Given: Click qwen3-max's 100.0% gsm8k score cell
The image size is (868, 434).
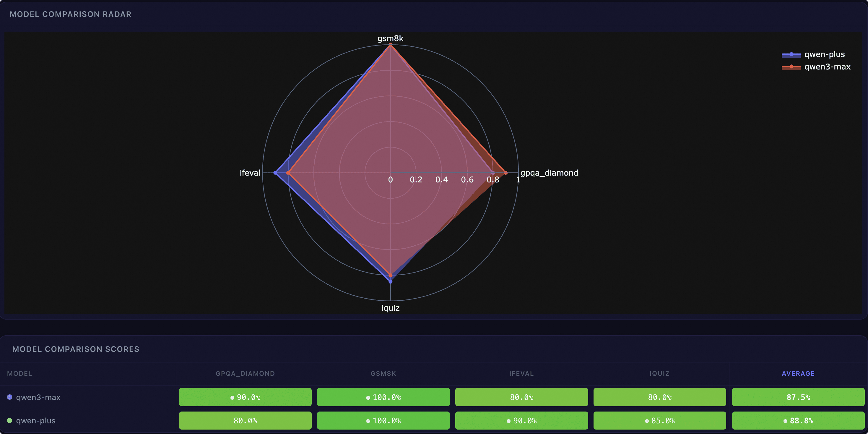Looking at the screenshot, I should click(383, 397).
